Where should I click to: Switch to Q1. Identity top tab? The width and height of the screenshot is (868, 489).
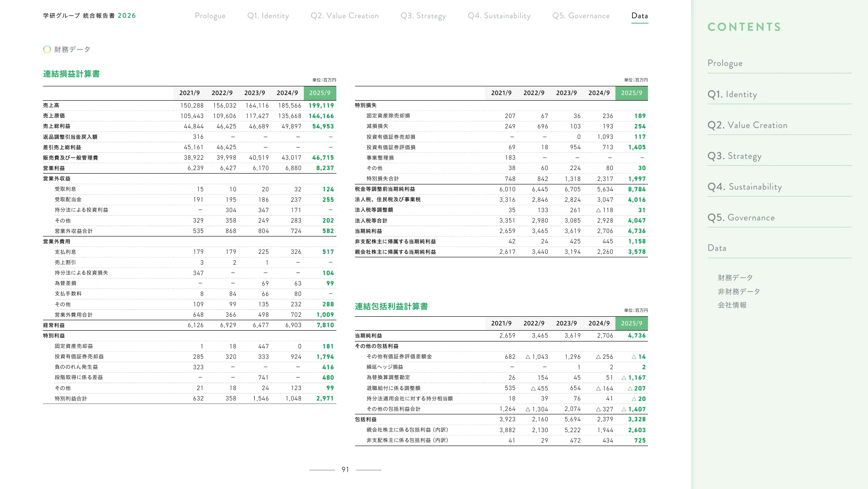click(268, 16)
